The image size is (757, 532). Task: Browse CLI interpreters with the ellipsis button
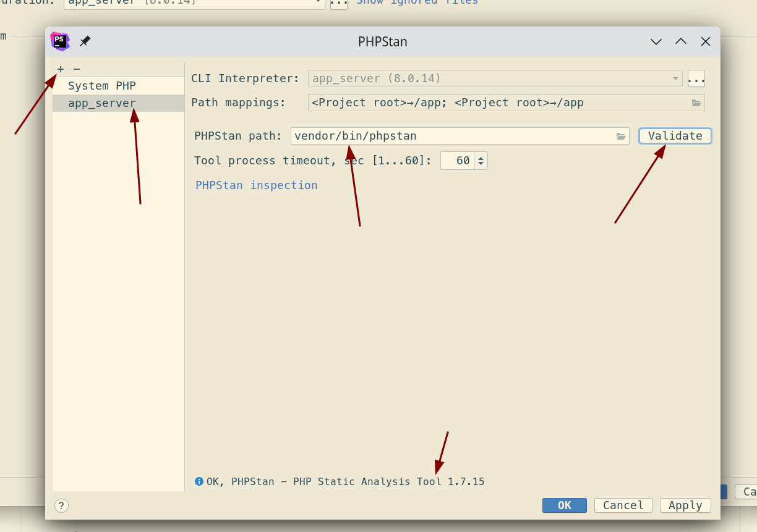coord(696,78)
